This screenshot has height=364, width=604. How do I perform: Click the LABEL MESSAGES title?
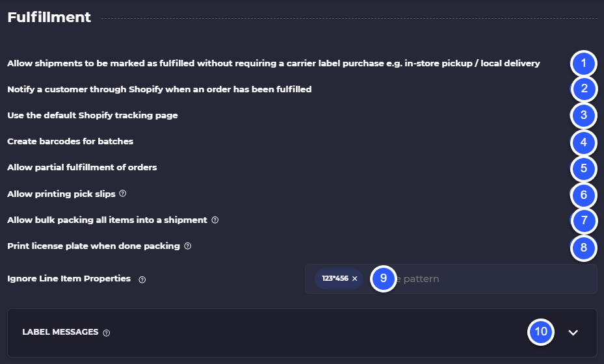click(x=60, y=332)
